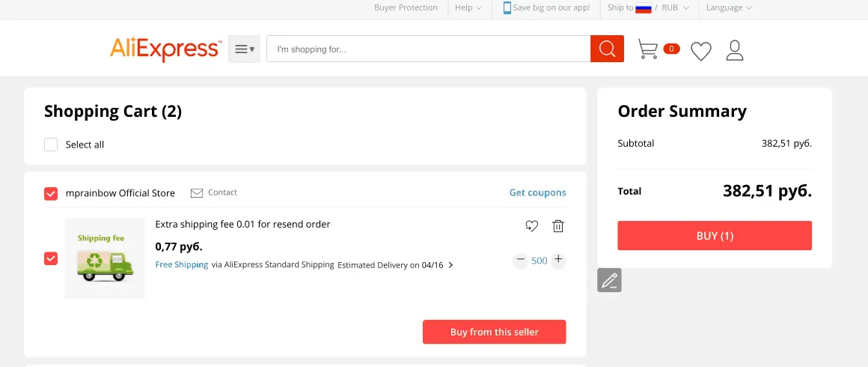Click the orange search magnifier button
This screenshot has width=868, height=367.
tap(608, 49)
